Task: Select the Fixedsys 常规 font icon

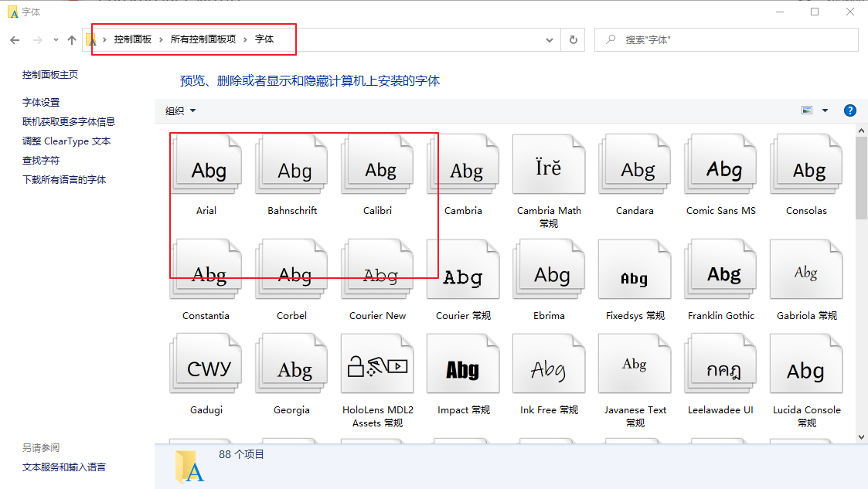Action: point(635,270)
